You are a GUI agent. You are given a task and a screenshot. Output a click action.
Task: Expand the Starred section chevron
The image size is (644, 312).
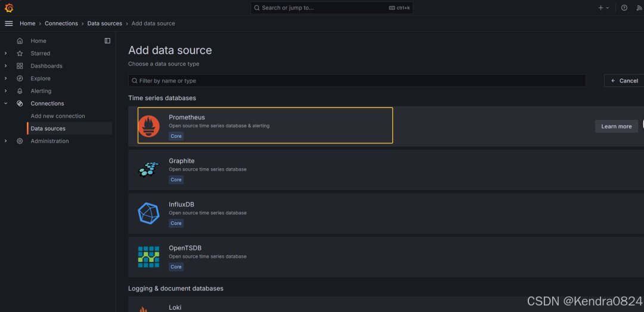(6, 54)
